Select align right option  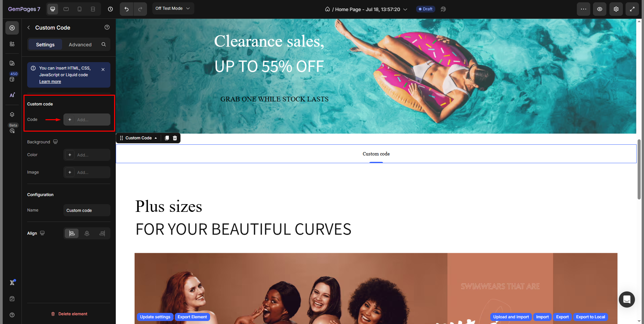click(102, 233)
